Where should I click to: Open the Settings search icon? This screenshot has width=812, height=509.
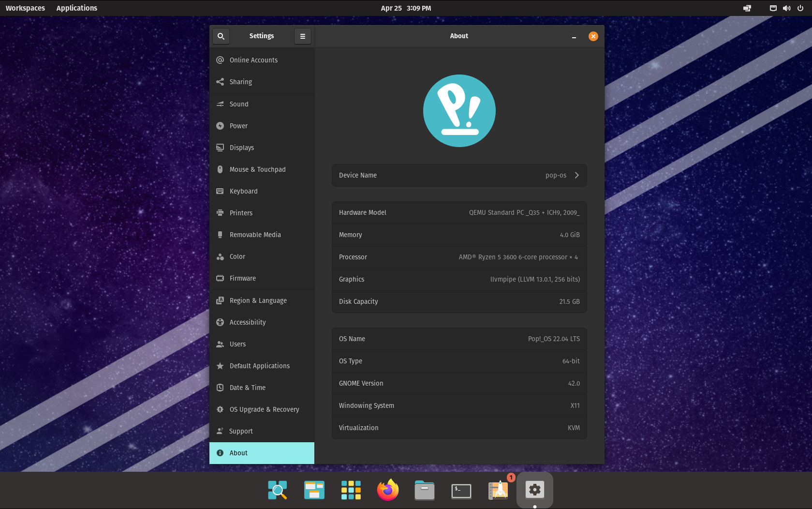221,36
